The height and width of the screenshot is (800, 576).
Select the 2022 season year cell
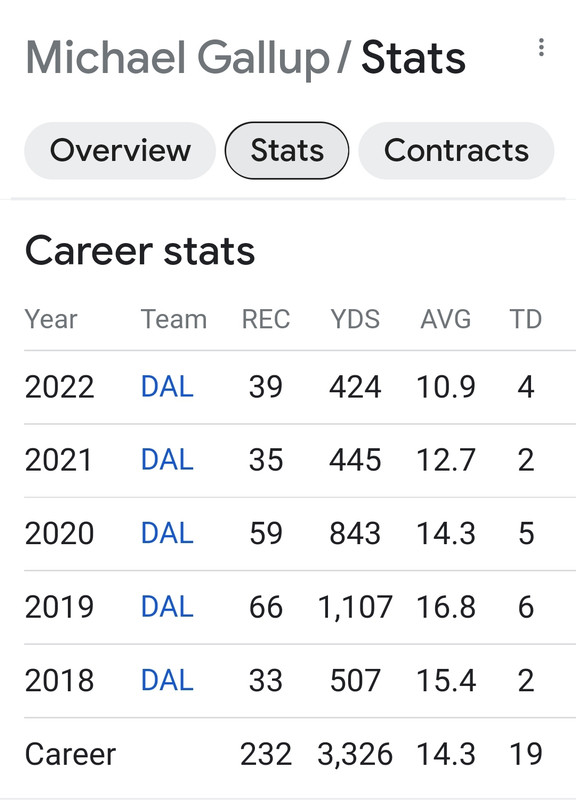[x=60, y=387]
